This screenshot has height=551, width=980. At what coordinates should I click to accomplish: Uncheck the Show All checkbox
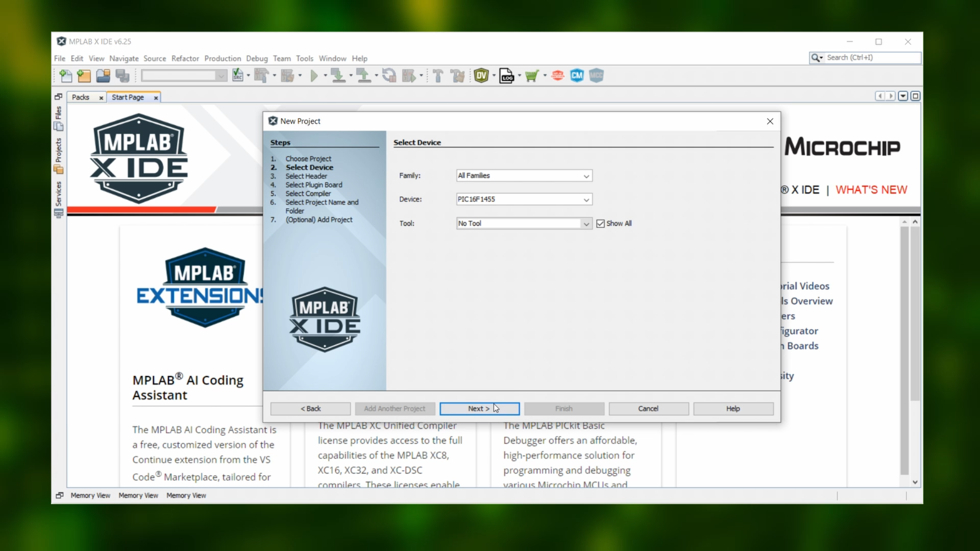(600, 223)
